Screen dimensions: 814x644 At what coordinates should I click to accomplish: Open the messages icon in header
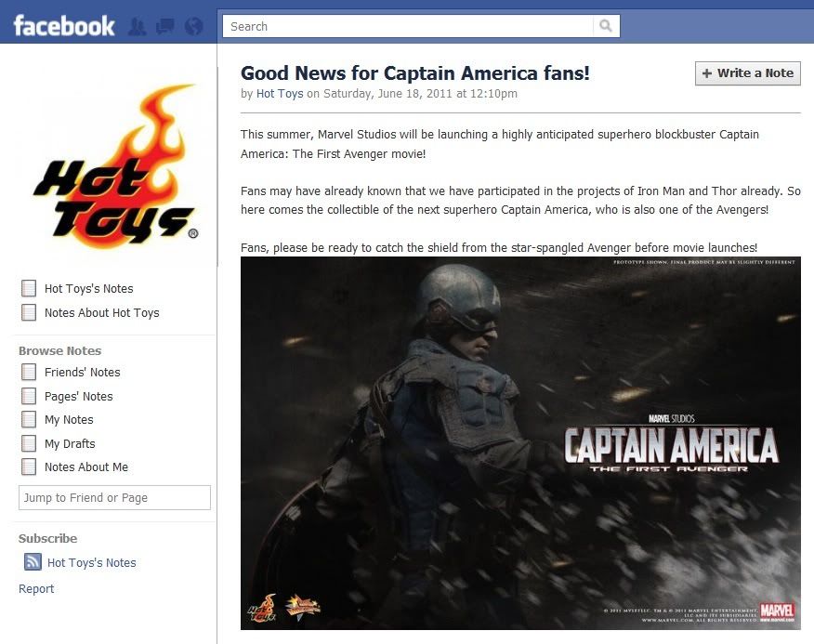click(165, 26)
